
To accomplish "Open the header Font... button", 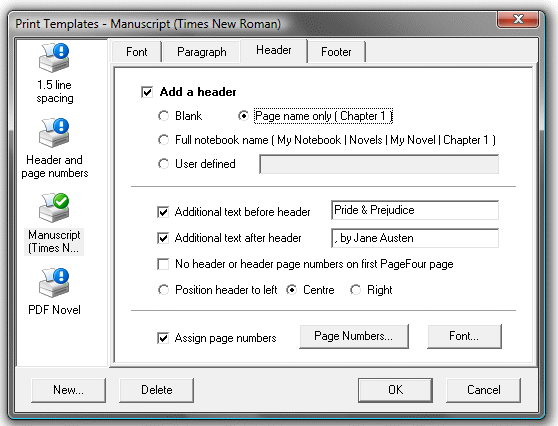I will click(464, 336).
